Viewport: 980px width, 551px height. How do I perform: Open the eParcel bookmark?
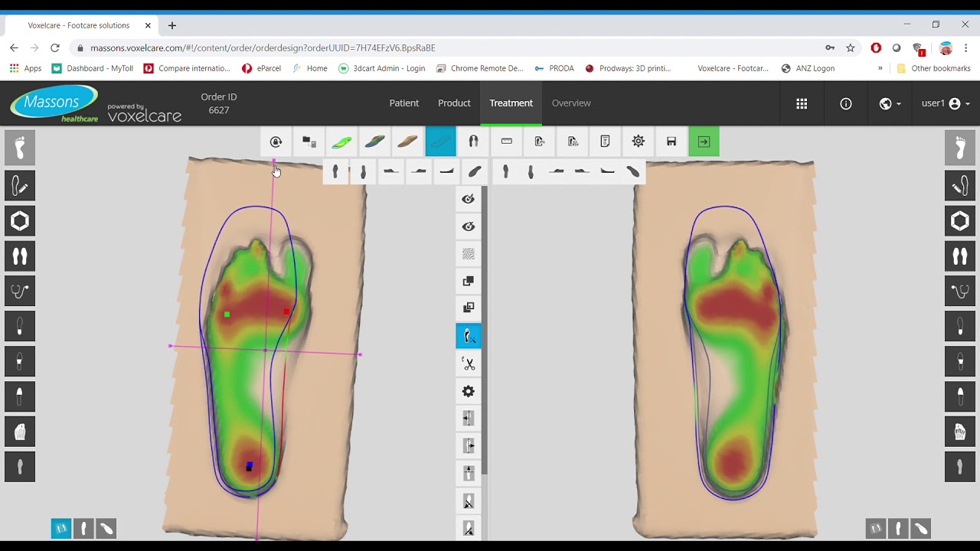click(261, 68)
